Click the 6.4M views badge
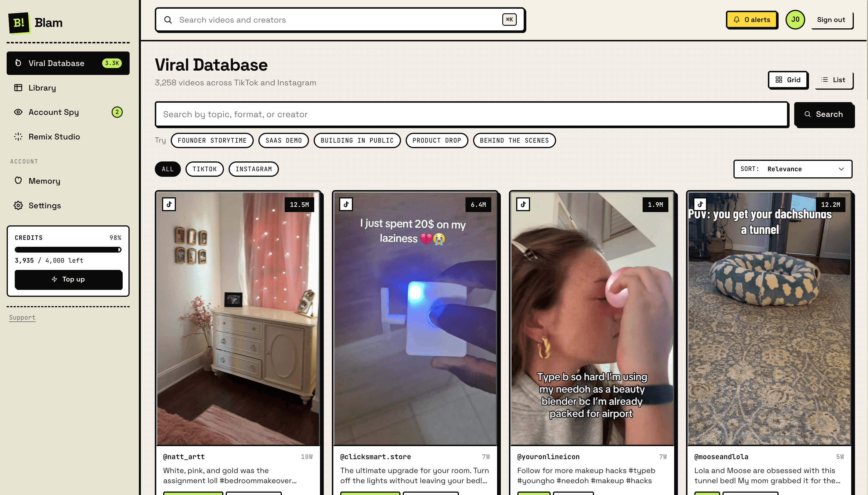Image resolution: width=868 pixels, height=495 pixels. 478,205
